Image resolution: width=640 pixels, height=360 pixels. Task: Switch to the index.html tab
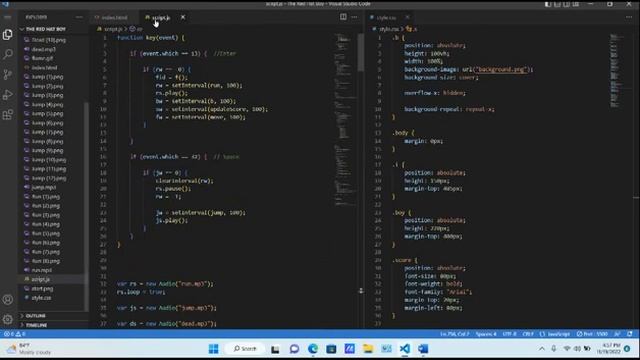pyautogui.click(x=111, y=18)
